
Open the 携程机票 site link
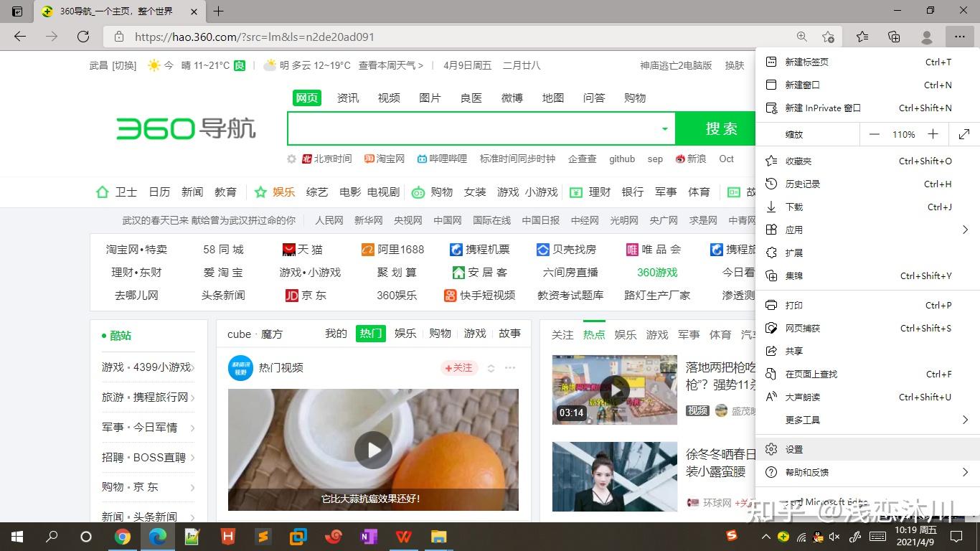tap(479, 250)
